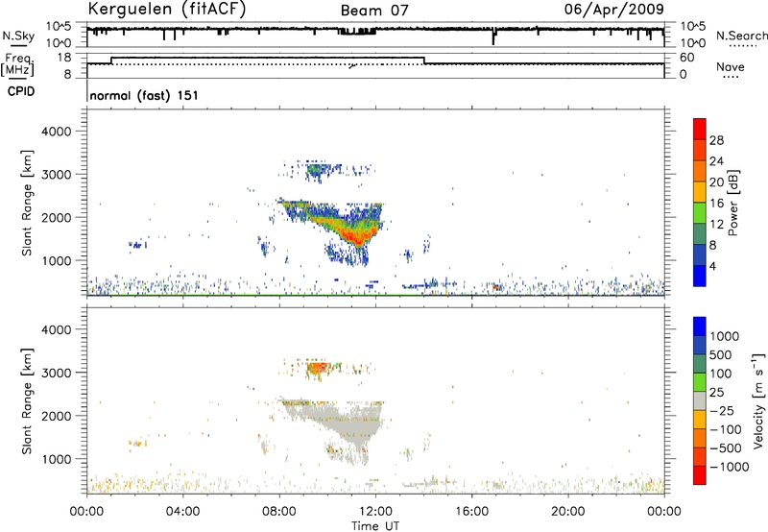Image resolution: width=768 pixels, height=532 pixels.
Task: Click yellow Velocity segment between -25 and -100
Action: point(700,420)
